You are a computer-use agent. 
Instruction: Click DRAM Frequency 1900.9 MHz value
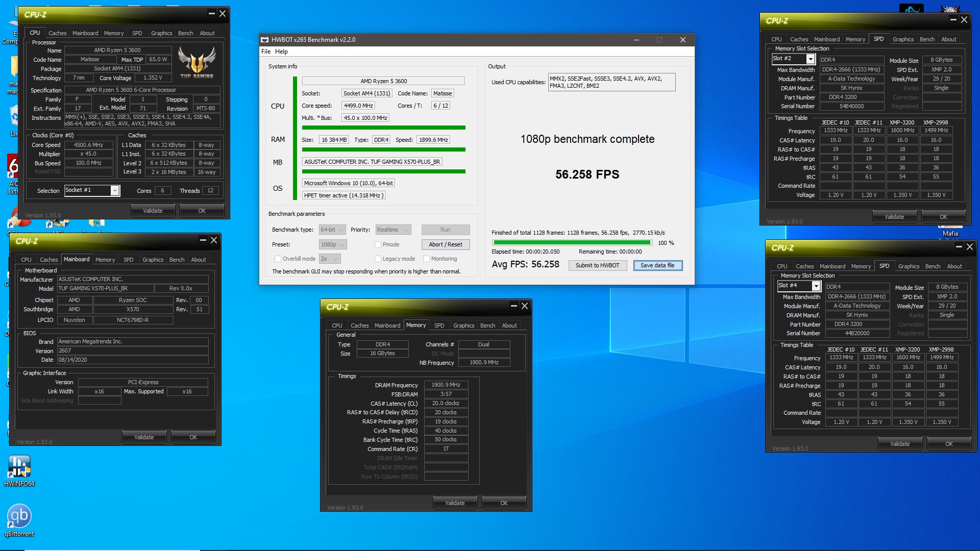coord(446,385)
